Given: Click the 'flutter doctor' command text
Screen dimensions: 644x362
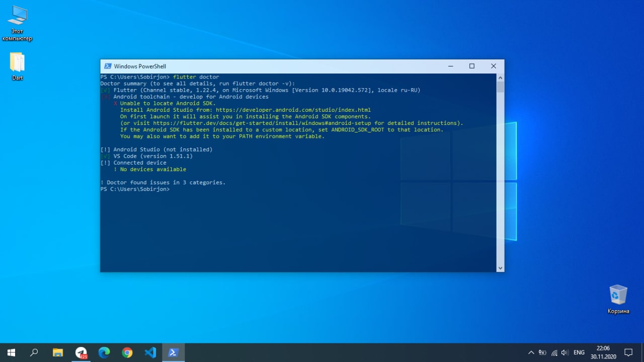Looking at the screenshot, I should pos(196,77).
